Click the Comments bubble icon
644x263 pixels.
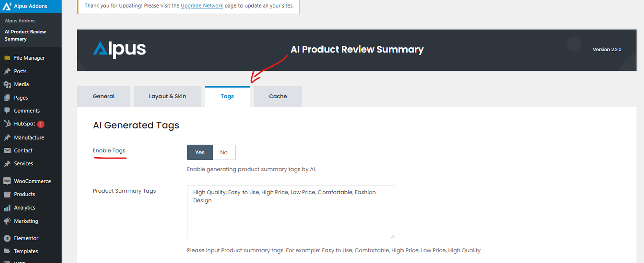(x=7, y=111)
